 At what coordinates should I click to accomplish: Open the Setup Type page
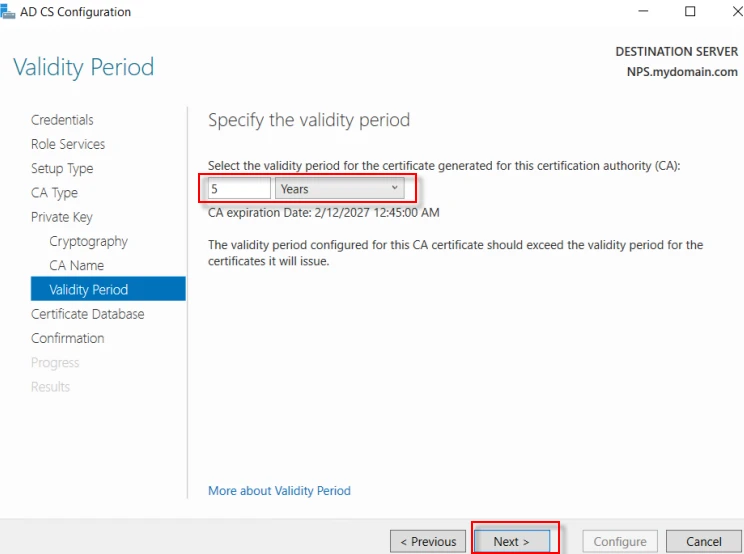point(62,169)
